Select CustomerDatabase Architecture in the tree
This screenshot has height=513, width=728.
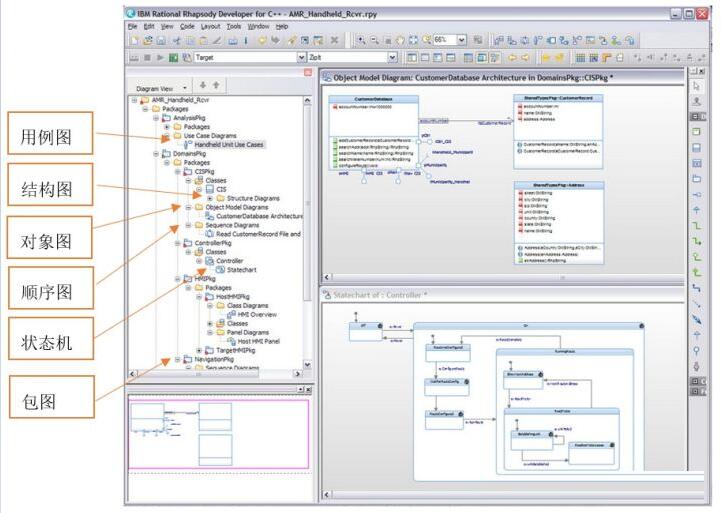coord(259,216)
